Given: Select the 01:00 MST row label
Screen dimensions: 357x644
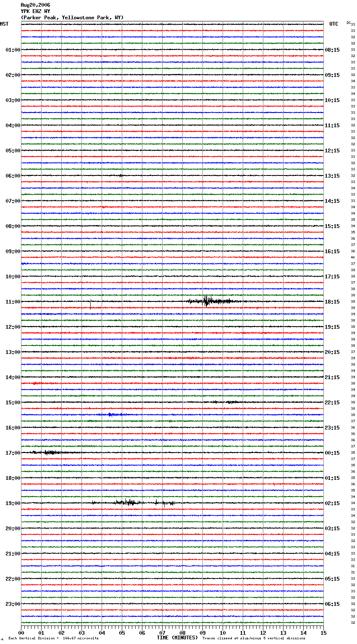Looking at the screenshot, I should (x=13, y=50).
